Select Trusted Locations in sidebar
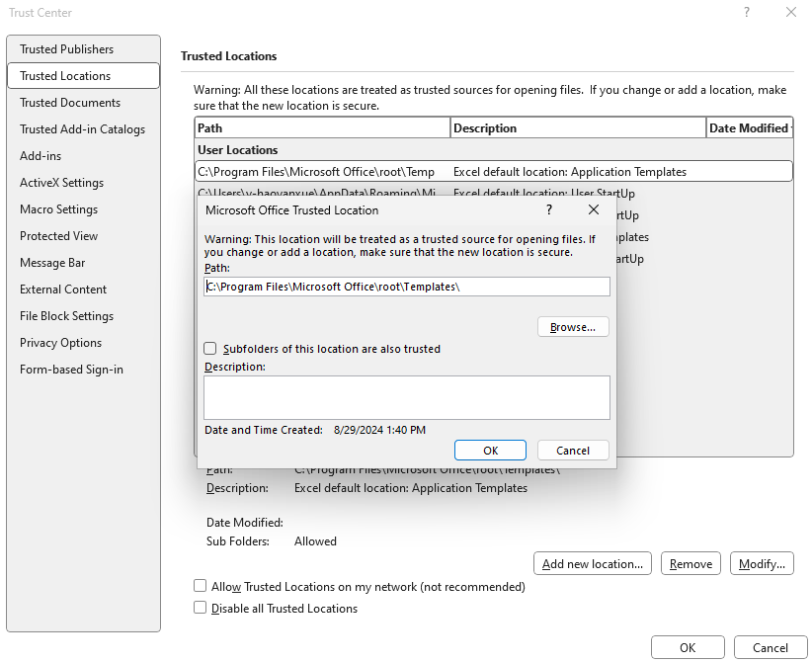Viewport: 812px width, 663px height. coord(83,76)
